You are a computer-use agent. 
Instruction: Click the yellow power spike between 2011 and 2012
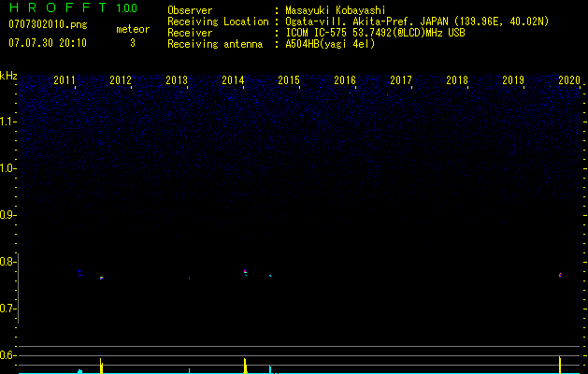[x=101, y=366]
